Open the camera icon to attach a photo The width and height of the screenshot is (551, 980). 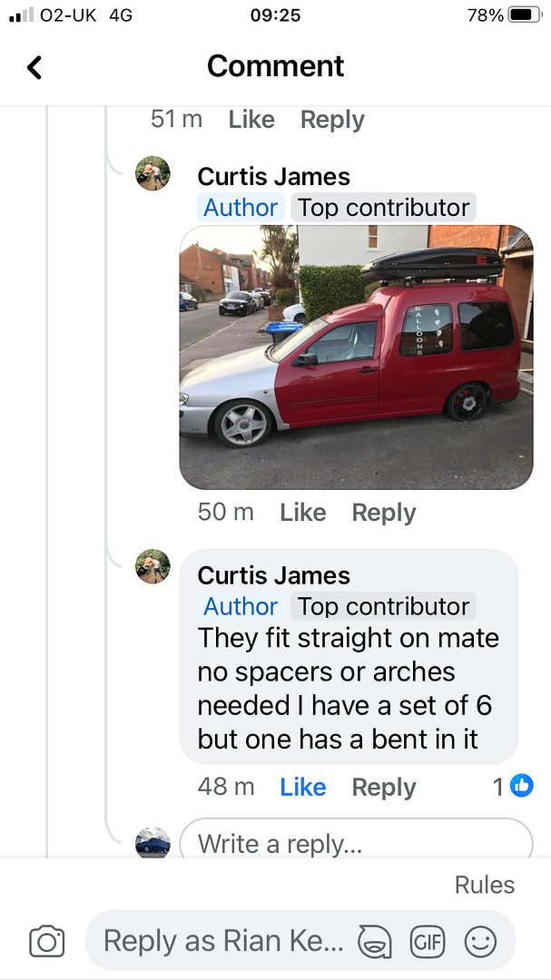tap(47, 941)
